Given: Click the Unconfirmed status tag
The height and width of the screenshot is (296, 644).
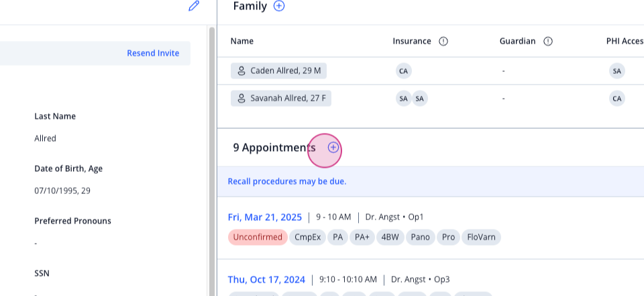Looking at the screenshot, I should [x=258, y=237].
